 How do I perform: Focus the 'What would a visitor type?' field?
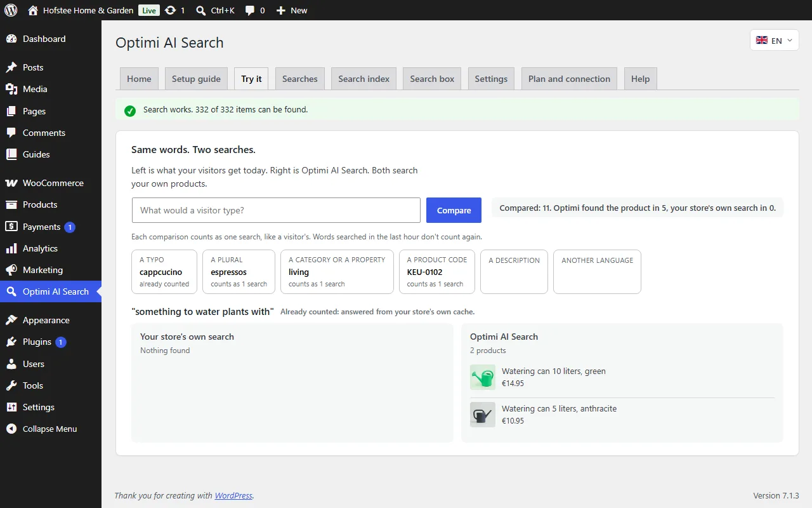point(276,210)
